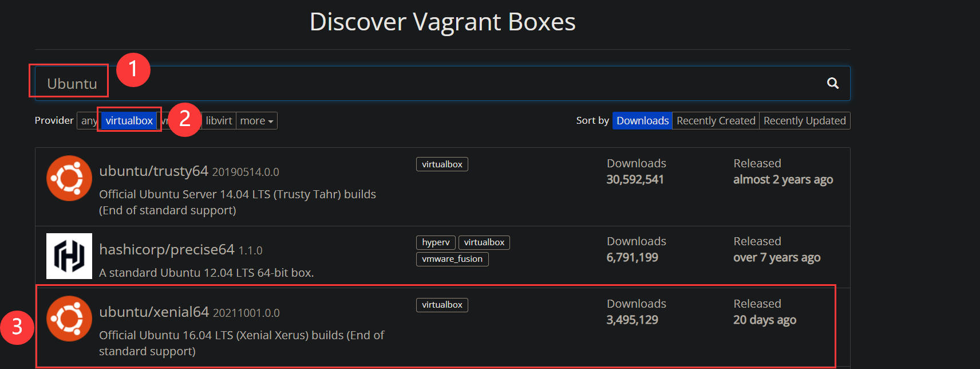Click version 20211001.0.0 text
Image resolution: width=980 pixels, height=369 pixels.
tap(246, 313)
